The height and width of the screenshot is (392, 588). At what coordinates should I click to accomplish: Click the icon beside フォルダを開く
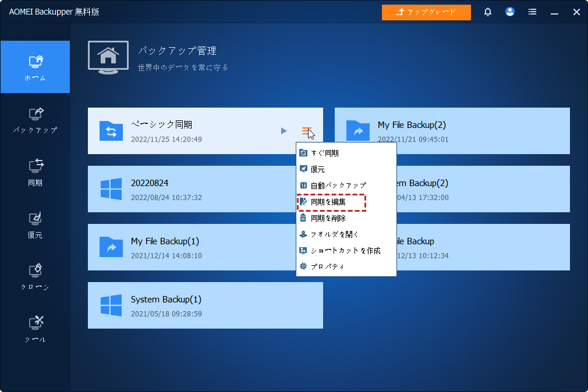tap(303, 234)
